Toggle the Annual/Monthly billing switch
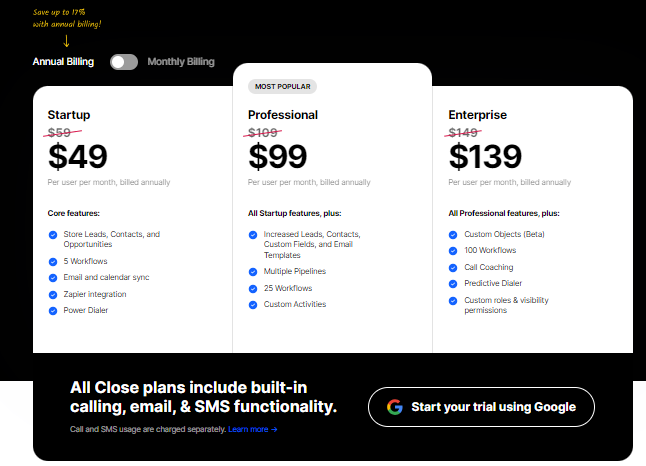Screen dimensions: 646x466 (x=124, y=62)
